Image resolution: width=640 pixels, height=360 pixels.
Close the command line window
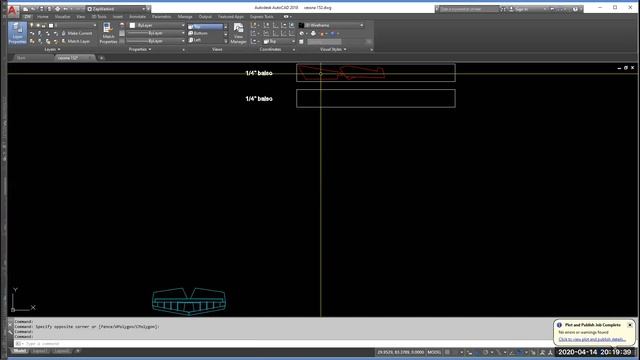click(11, 324)
